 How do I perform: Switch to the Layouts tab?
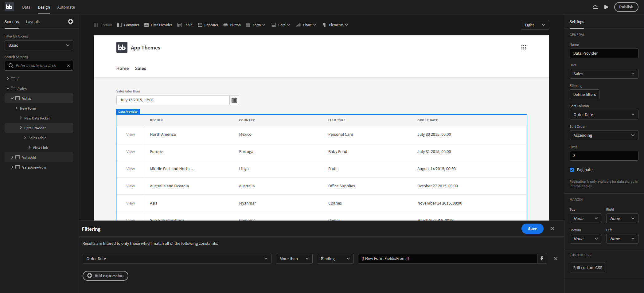click(33, 21)
